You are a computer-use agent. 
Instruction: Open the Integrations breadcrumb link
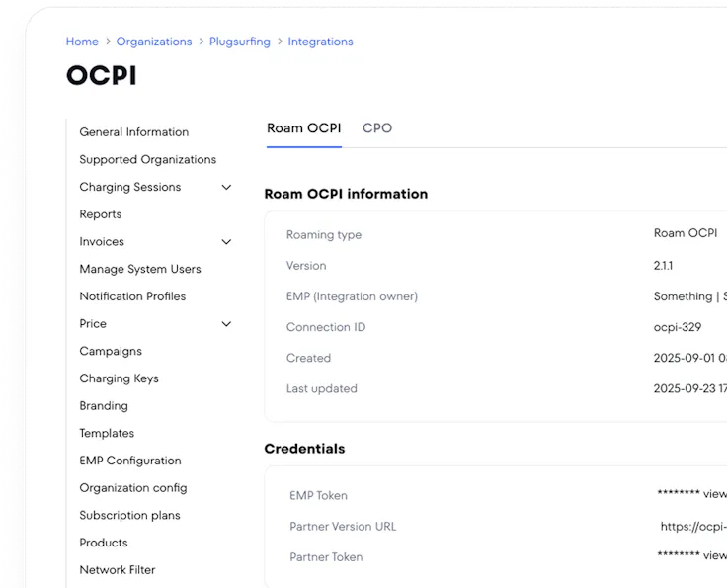point(320,42)
